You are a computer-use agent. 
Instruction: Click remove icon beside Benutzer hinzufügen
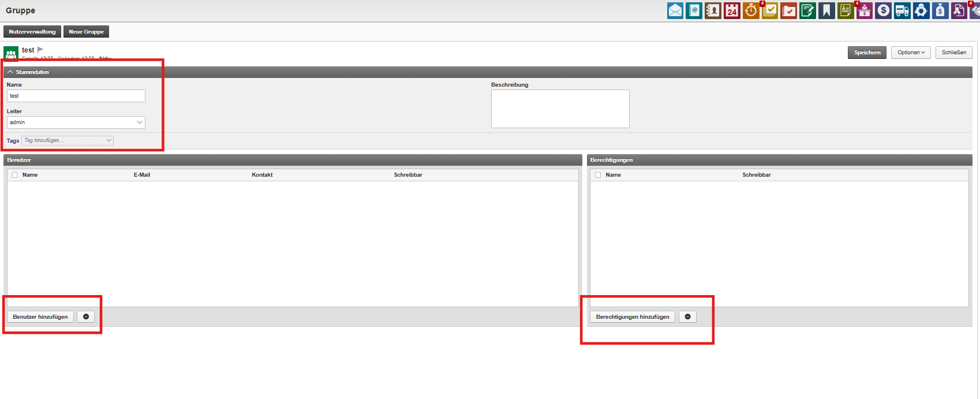[86, 316]
